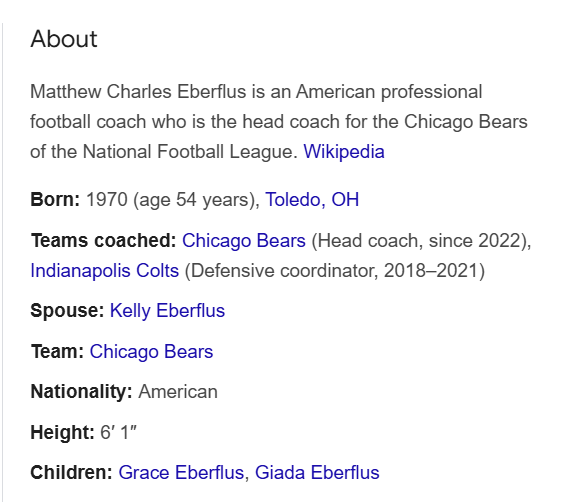The image size is (572, 502).
Task: Open the Giada Eberflus link
Action: tap(317, 473)
